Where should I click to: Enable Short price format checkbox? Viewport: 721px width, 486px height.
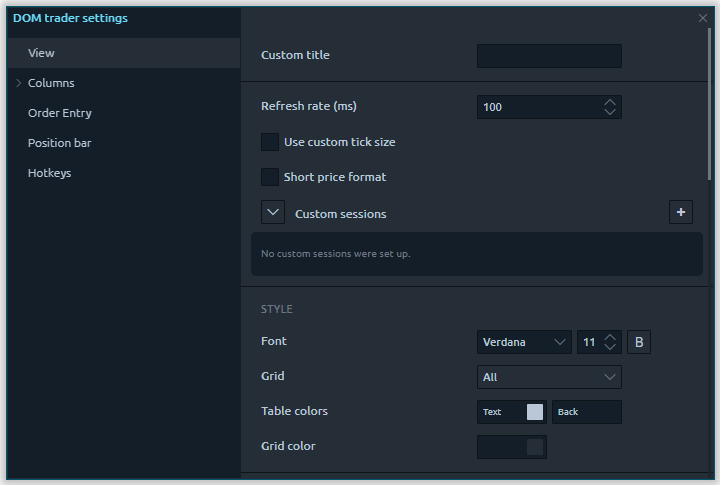pyautogui.click(x=270, y=177)
